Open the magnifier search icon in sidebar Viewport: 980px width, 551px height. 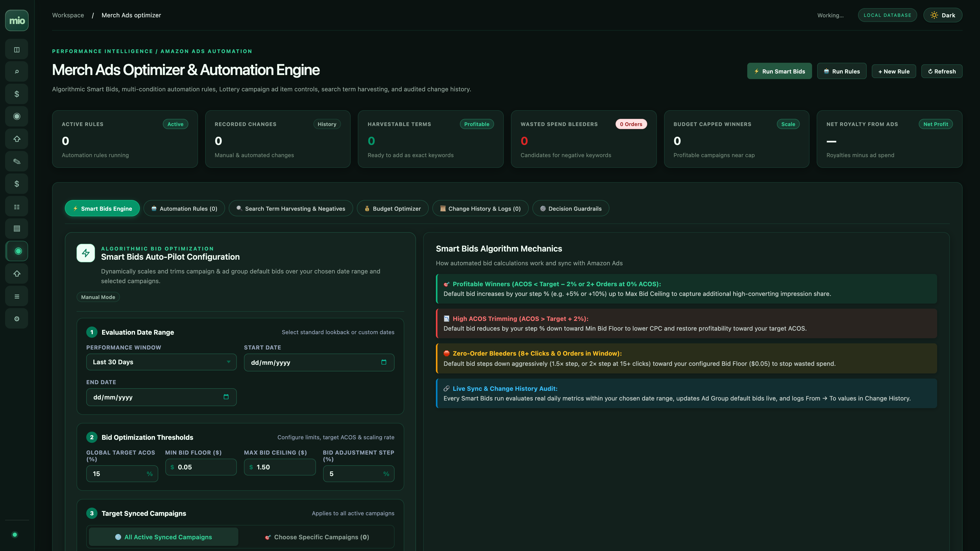click(17, 71)
